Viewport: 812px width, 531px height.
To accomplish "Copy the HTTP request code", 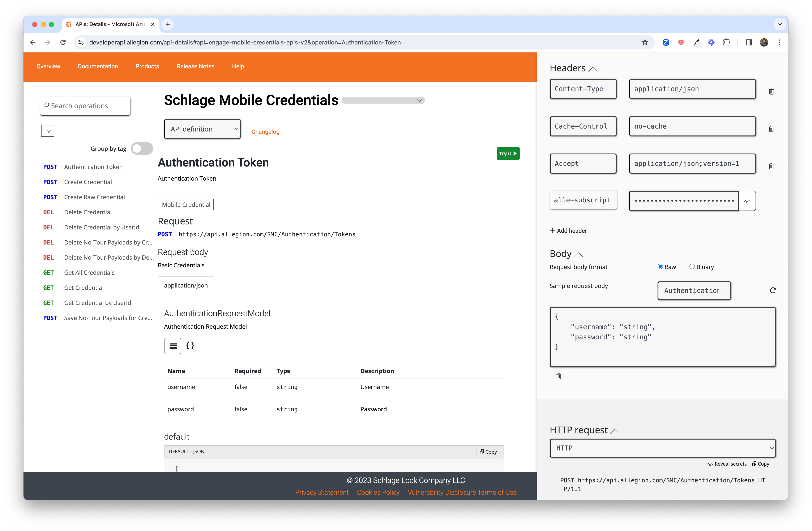I will (x=760, y=464).
